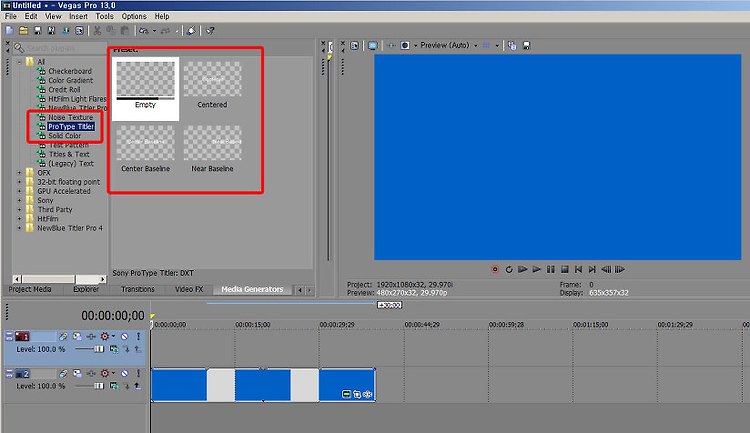This screenshot has height=433, width=750.
Task: Open the overlays grid dropdown arrow
Action: (497, 45)
